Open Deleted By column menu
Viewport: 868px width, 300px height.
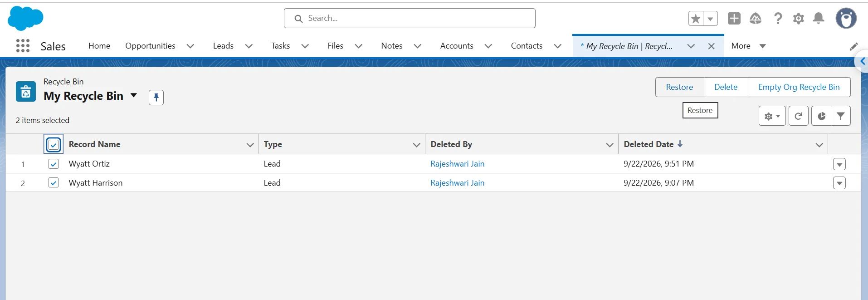coord(610,145)
